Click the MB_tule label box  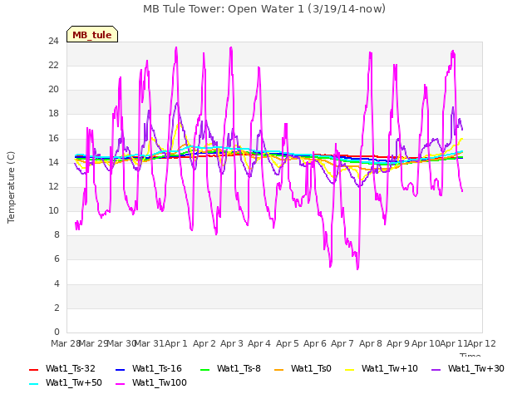point(92,34)
